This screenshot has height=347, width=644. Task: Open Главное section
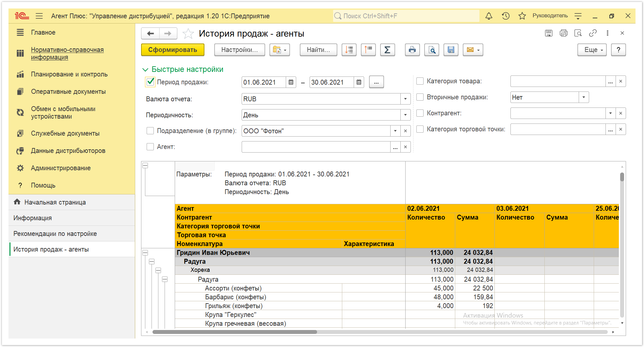point(43,32)
